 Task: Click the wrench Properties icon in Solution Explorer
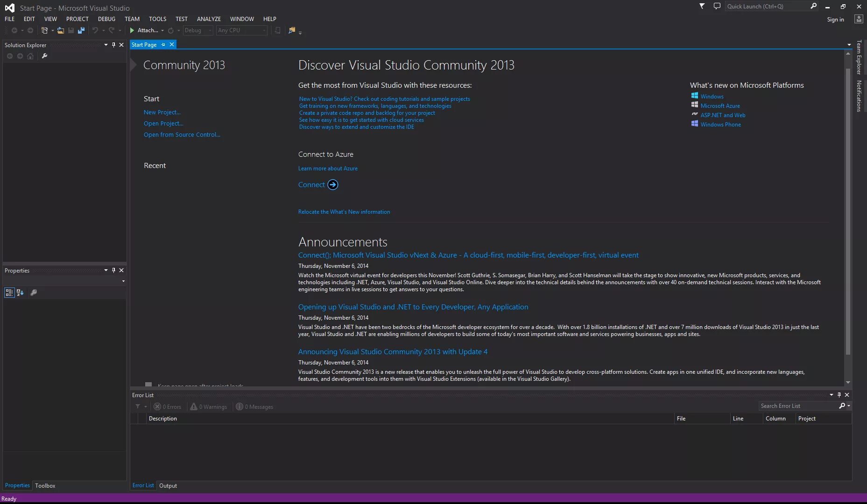[44, 56]
